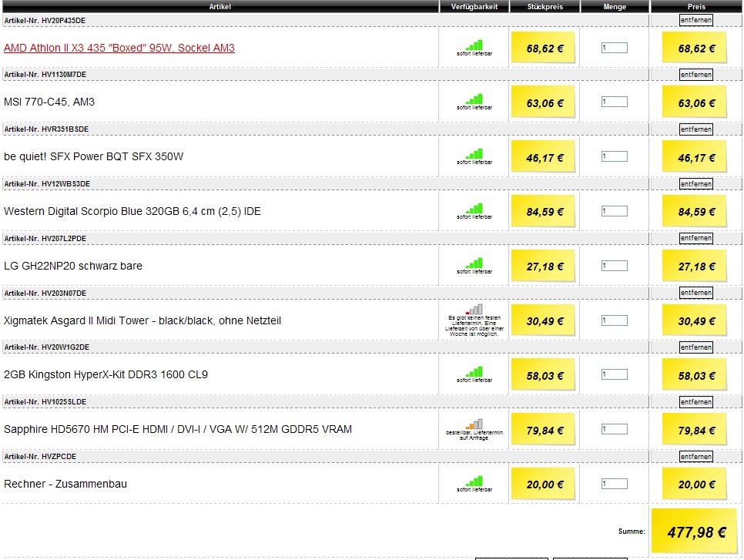Click the Rechner - Zusammenbau item name
Screen dimensions: 744x560
(65, 484)
